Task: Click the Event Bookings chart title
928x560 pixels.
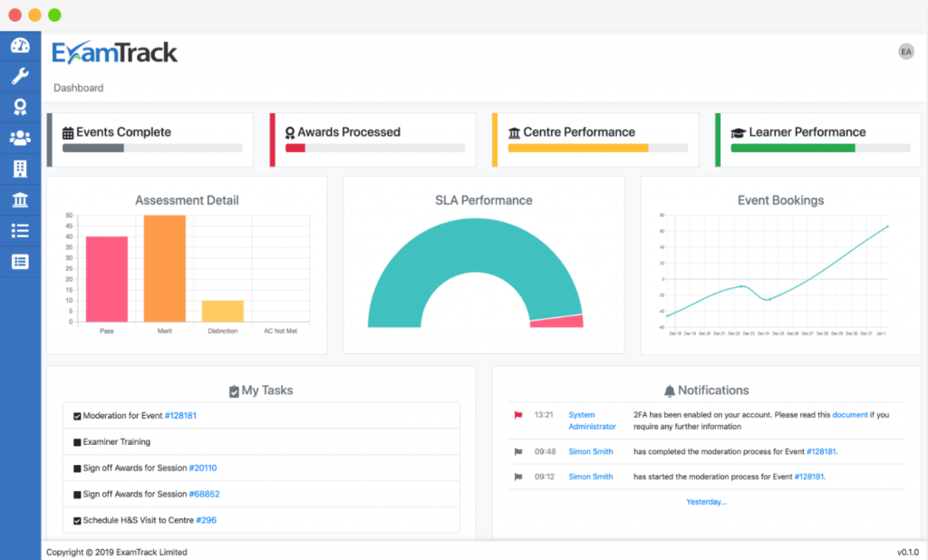Action: [x=780, y=200]
